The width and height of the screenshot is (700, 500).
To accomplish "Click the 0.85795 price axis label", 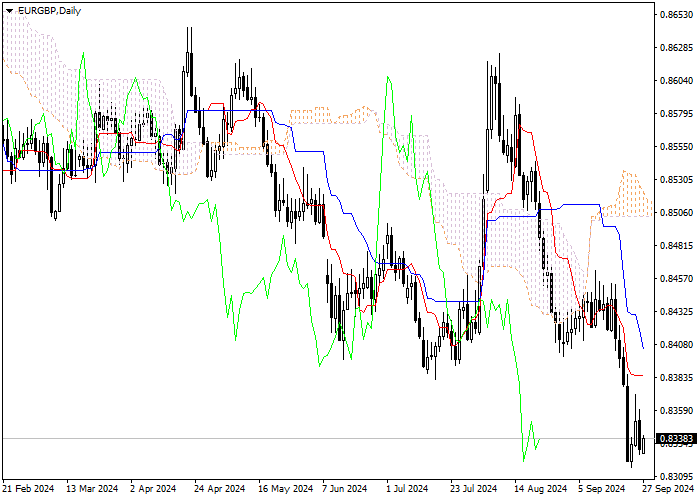I will click(x=676, y=113).
